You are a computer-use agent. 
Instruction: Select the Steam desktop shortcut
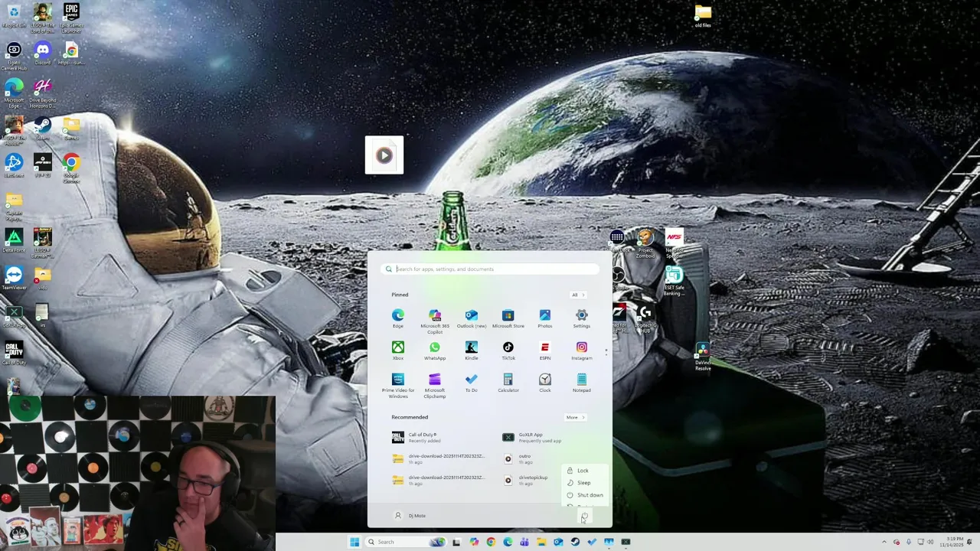[x=43, y=128]
